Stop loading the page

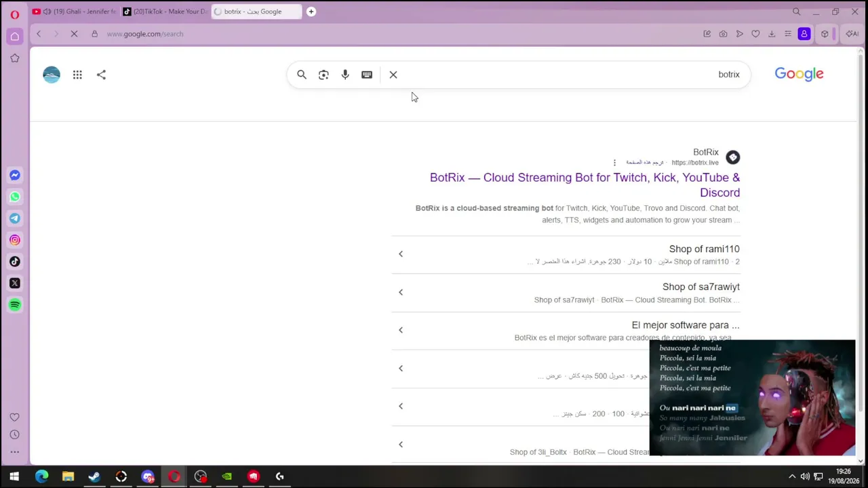click(x=74, y=34)
